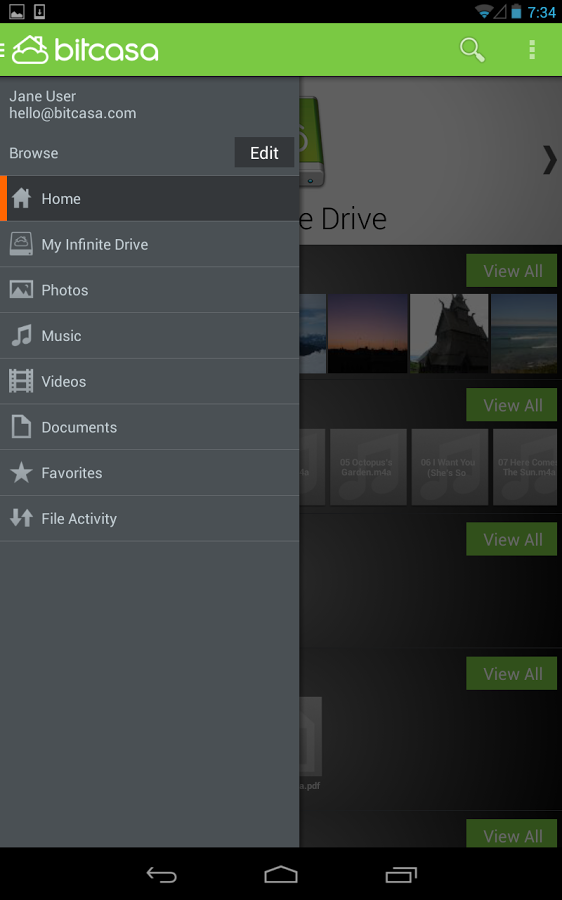Screen dimensions: 562x900
Task: Click the bottommost View All button
Action: tap(512, 833)
